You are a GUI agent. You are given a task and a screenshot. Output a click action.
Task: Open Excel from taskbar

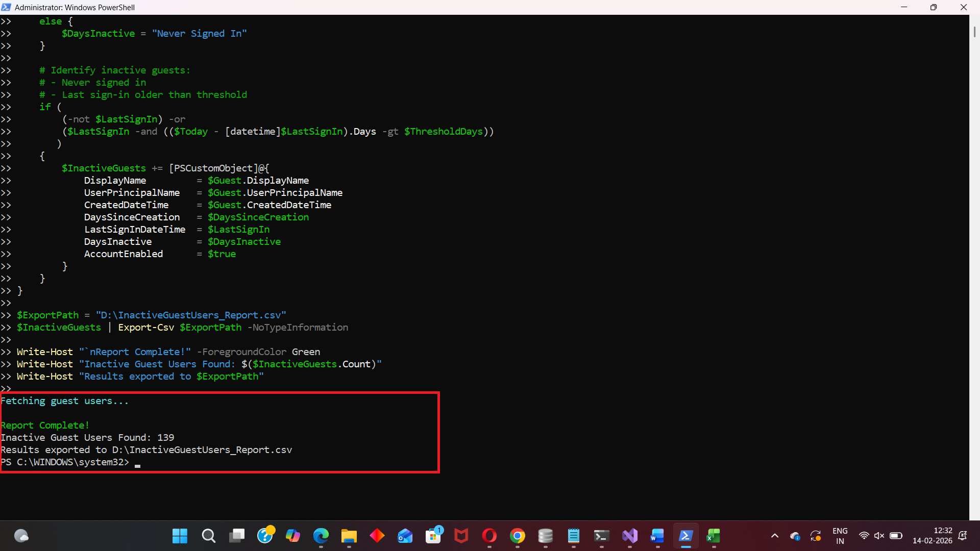tap(714, 536)
